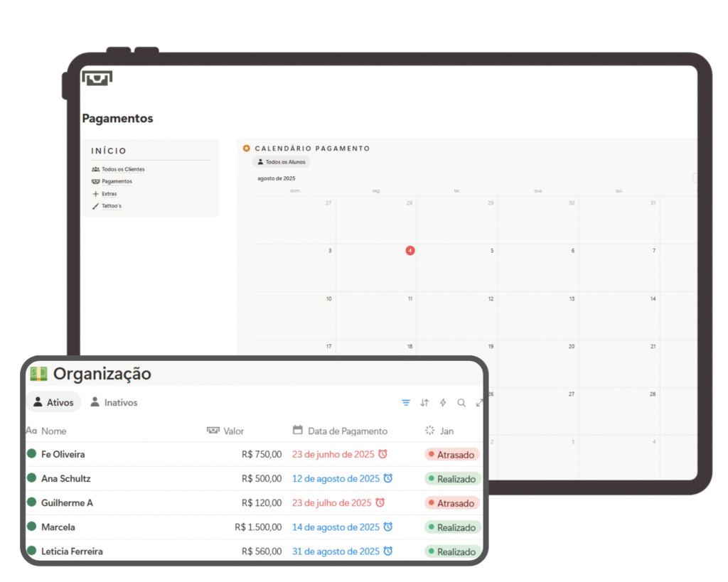728x582 pixels.
Task: Open the Tattoo's sidebar link
Action: 111,206
